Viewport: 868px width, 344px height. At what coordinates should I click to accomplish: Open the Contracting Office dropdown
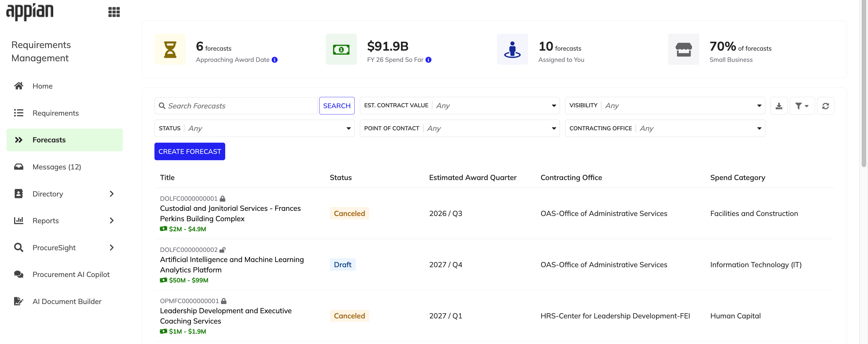click(665, 128)
